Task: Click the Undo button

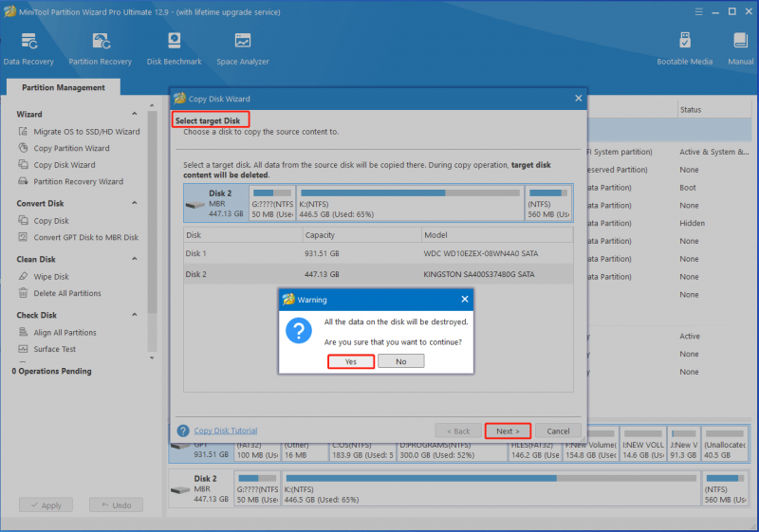Action: coord(116,504)
